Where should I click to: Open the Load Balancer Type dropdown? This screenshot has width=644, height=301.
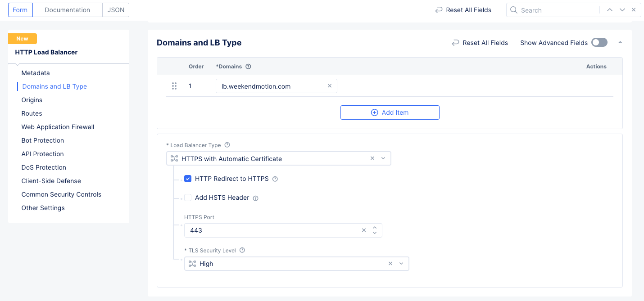coord(383,158)
